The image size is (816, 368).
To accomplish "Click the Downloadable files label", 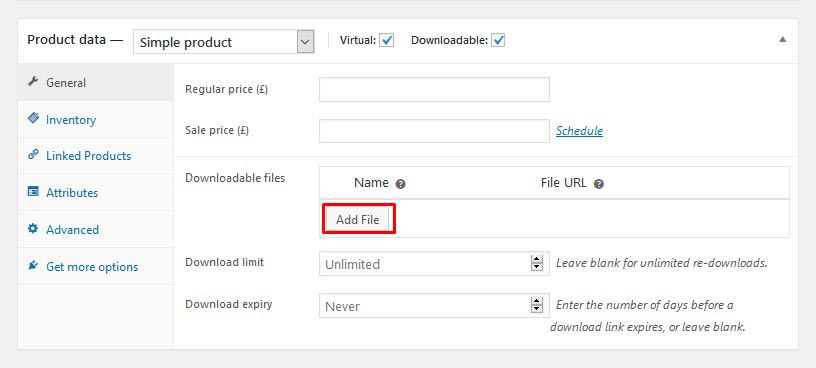I will 235,177.
